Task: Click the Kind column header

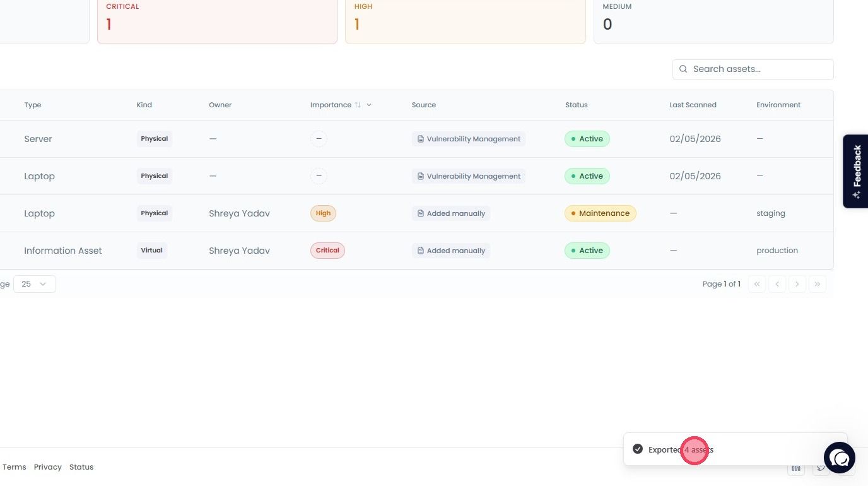Action: click(144, 105)
